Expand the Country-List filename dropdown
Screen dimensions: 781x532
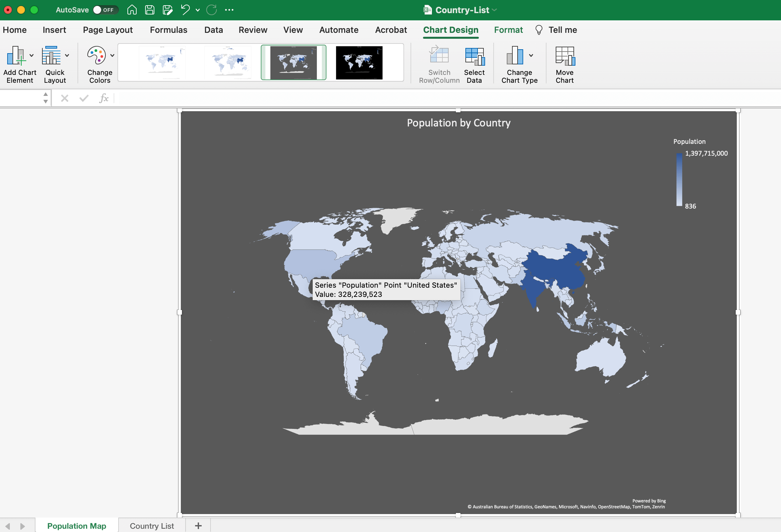494,10
